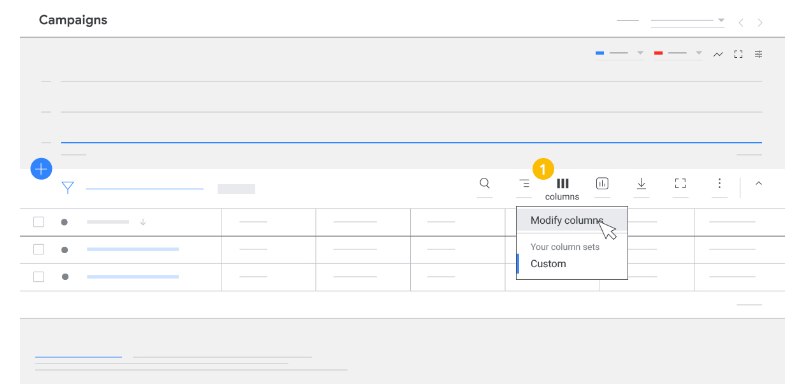The width and height of the screenshot is (805, 392).
Task: Choose Modify columns in the menu
Action: coord(572,221)
